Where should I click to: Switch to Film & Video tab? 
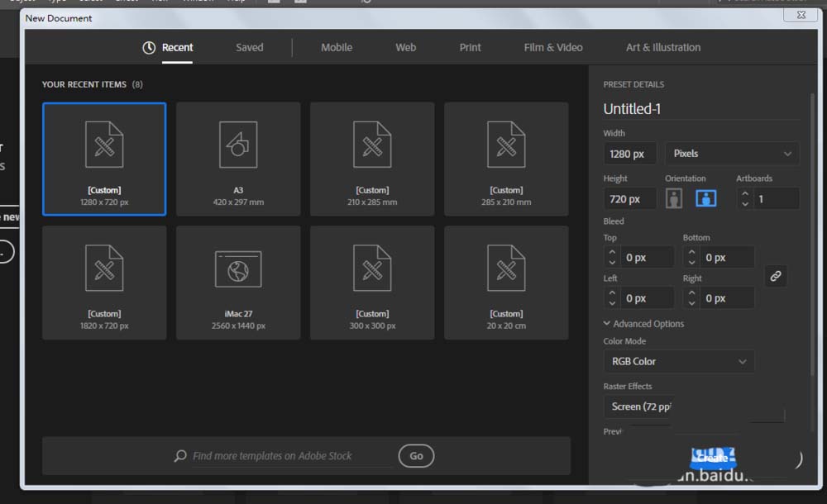(x=552, y=47)
